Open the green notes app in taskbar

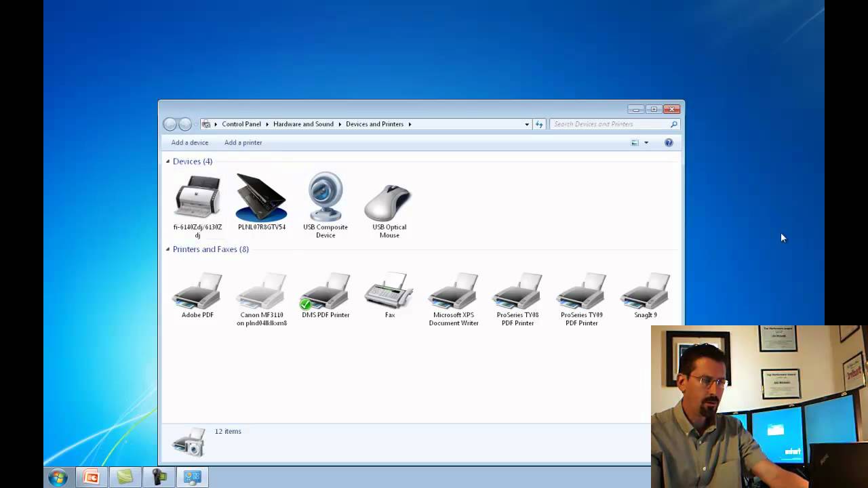click(125, 477)
